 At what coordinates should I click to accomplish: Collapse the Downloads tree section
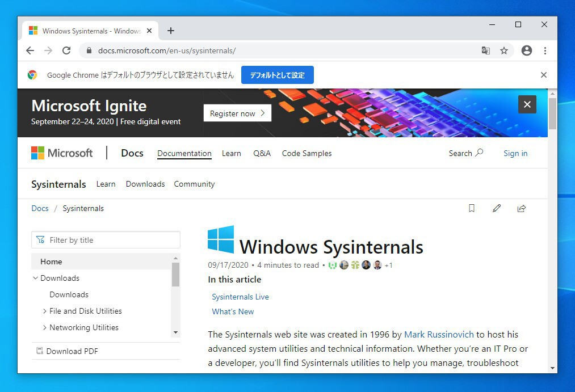click(x=36, y=278)
